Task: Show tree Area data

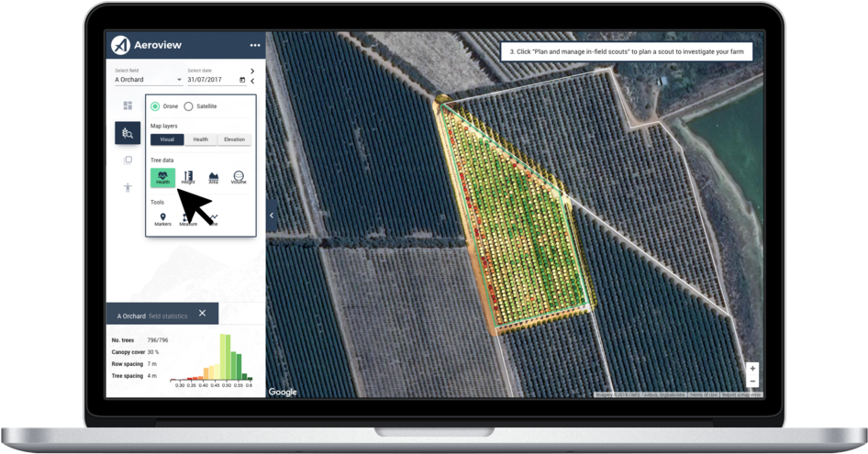Action: pos(213,178)
